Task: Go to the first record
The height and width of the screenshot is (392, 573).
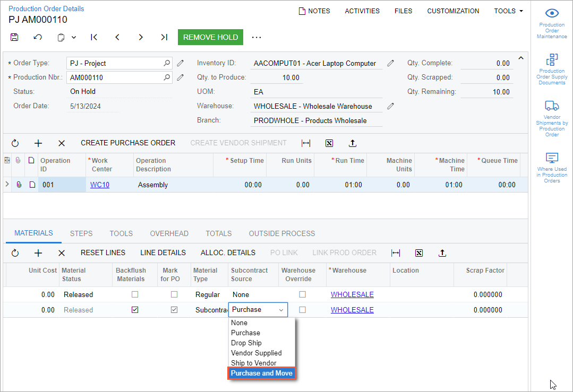Action: 94,37
